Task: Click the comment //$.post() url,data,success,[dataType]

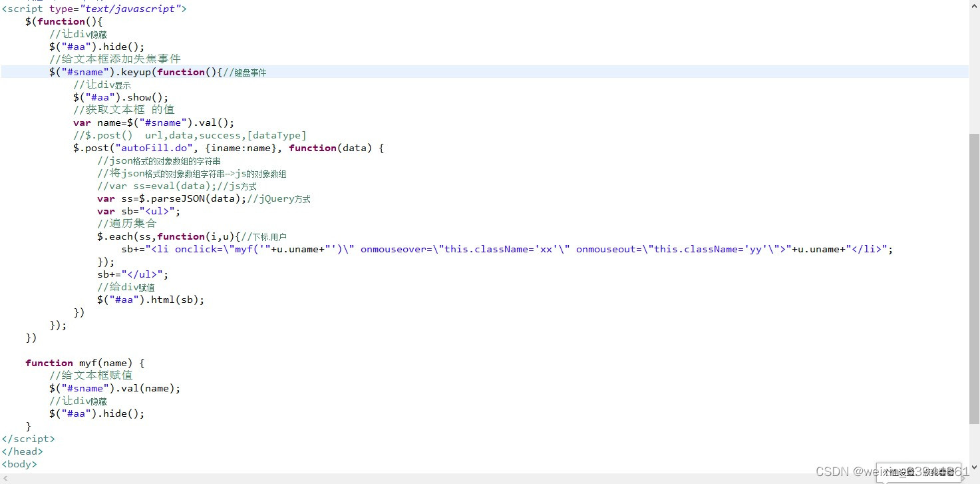Action: pos(190,135)
